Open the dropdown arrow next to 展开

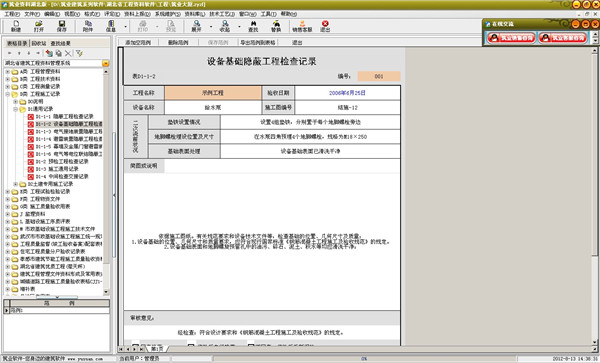point(211,27)
